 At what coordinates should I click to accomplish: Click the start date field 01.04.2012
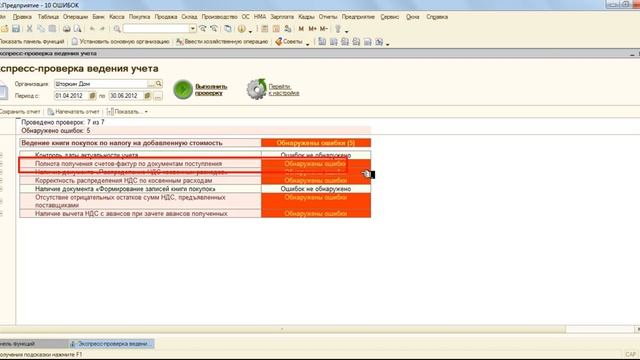[x=71, y=96]
